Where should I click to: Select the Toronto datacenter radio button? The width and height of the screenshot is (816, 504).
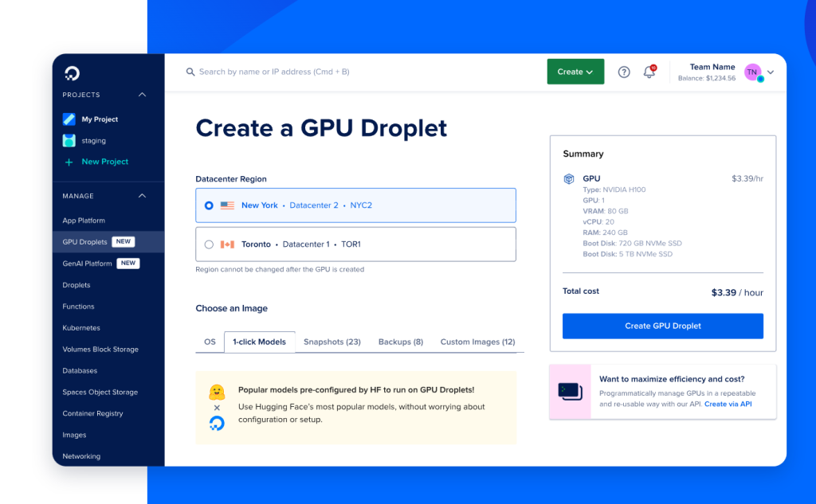[x=209, y=244]
